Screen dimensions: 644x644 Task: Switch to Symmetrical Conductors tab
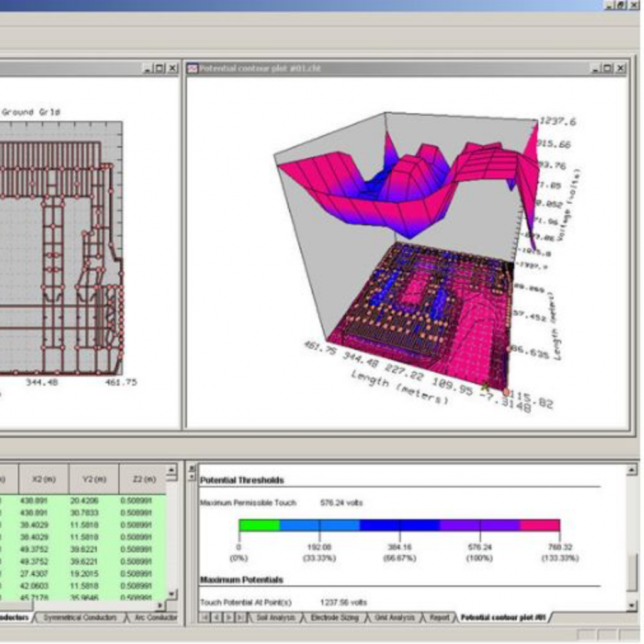pyautogui.click(x=80, y=618)
